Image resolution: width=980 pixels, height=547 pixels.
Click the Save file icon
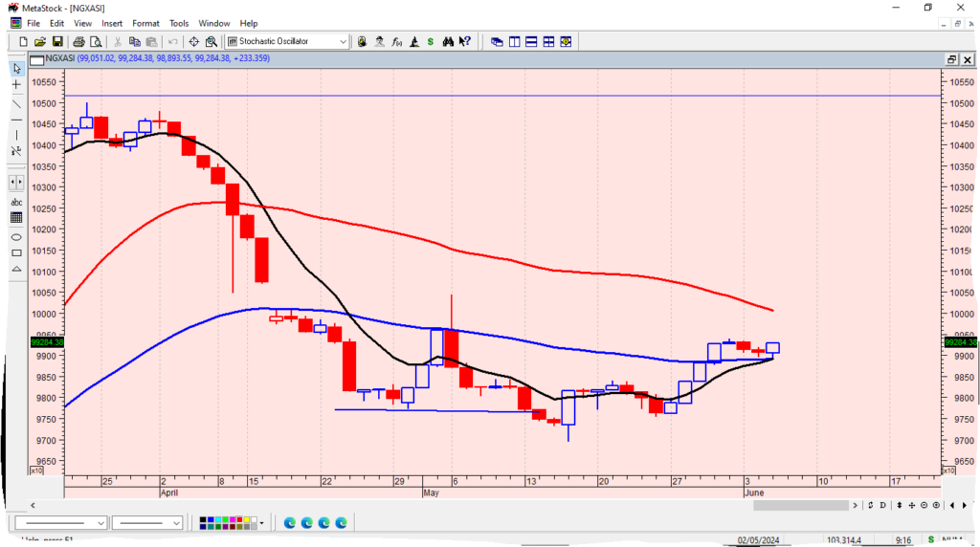(x=57, y=42)
